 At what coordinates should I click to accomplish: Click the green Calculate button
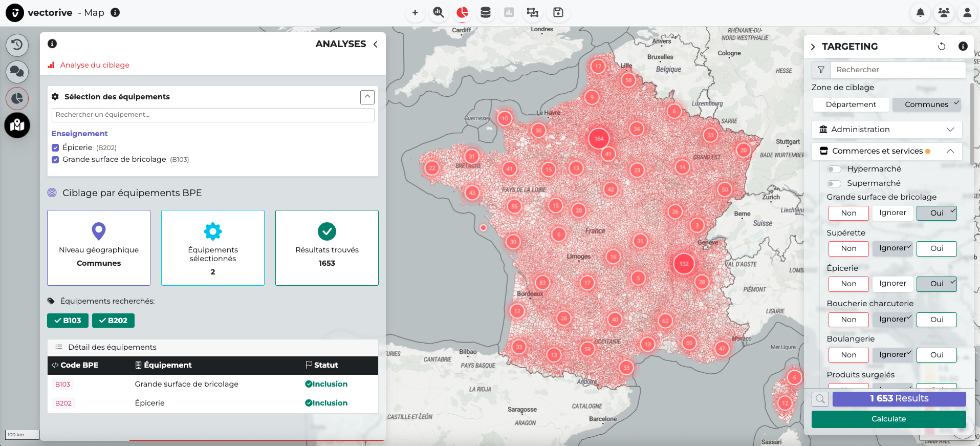[x=888, y=419]
